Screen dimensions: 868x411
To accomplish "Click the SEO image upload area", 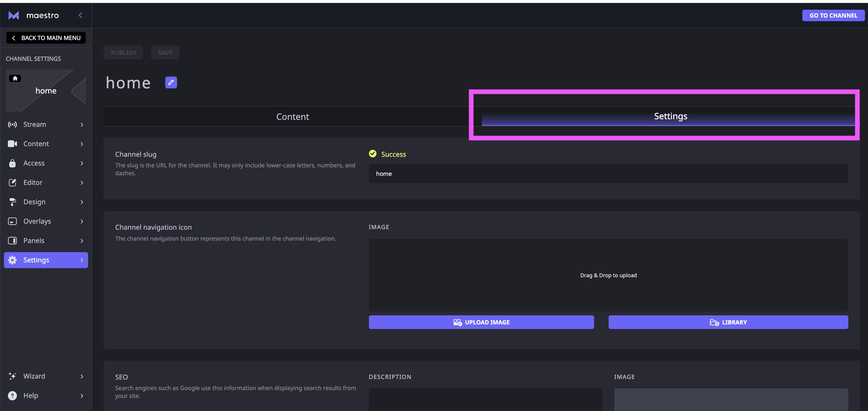I will click(731, 399).
